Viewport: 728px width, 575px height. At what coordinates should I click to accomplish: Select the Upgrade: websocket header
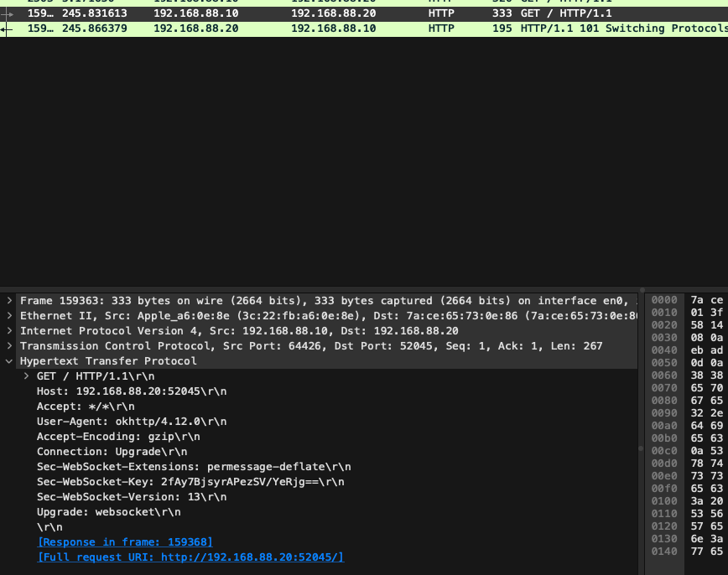tap(108, 512)
